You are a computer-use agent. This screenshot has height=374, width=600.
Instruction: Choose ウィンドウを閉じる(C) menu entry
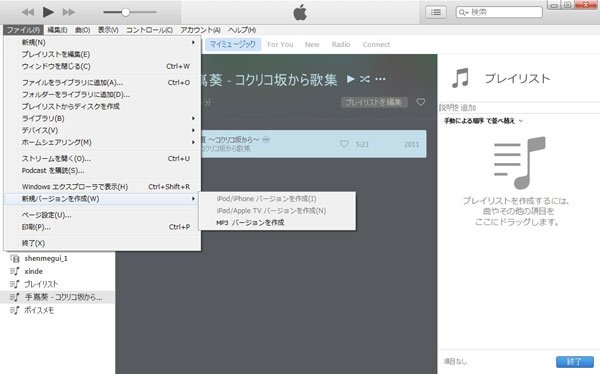click(103, 66)
